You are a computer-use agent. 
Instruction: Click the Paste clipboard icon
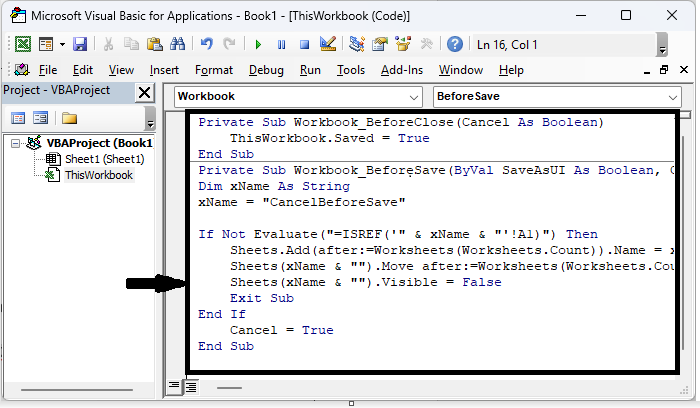click(154, 44)
